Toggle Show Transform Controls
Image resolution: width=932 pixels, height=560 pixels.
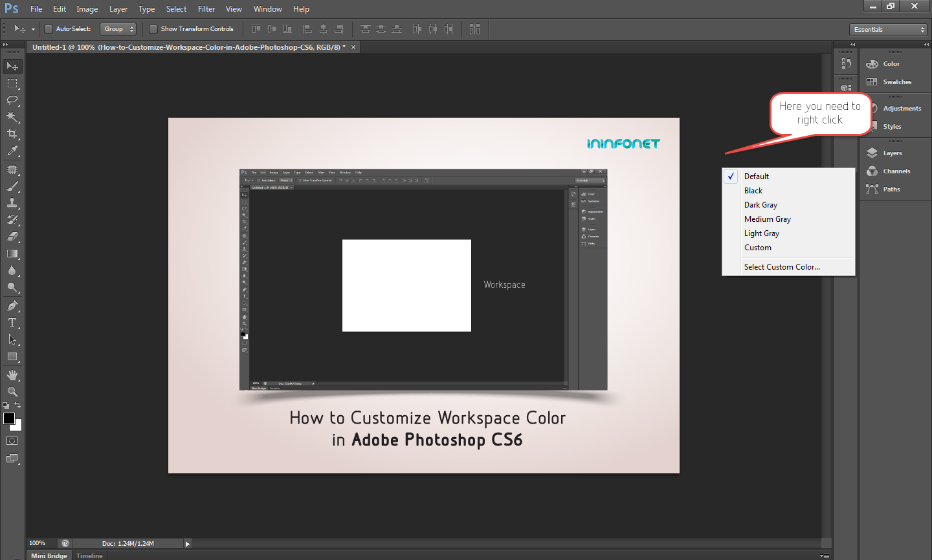tap(153, 28)
